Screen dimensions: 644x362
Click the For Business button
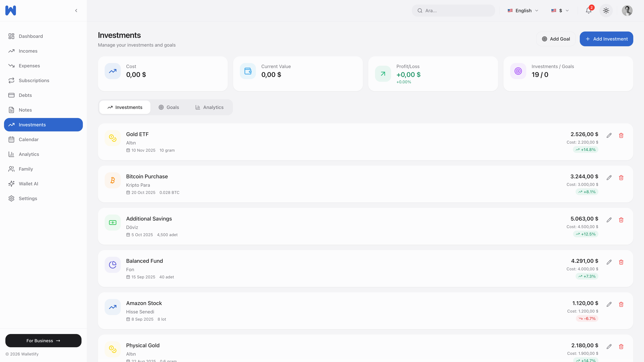[43, 341]
